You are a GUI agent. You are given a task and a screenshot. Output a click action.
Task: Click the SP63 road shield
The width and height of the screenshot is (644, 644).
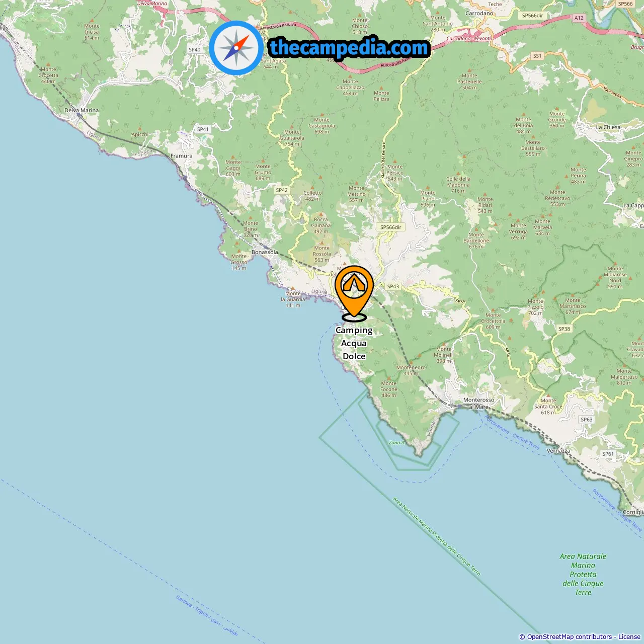pos(587,420)
